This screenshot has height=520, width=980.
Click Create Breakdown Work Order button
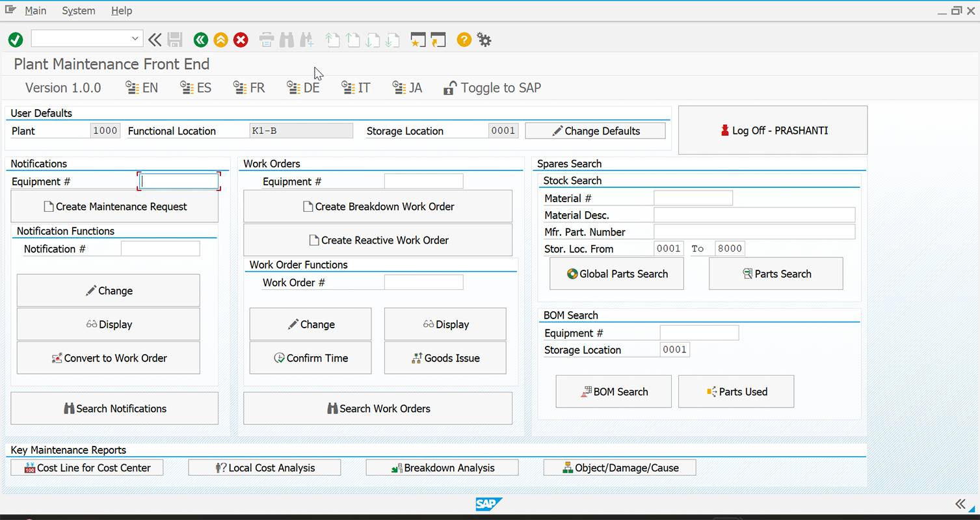click(x=378, y=207)
